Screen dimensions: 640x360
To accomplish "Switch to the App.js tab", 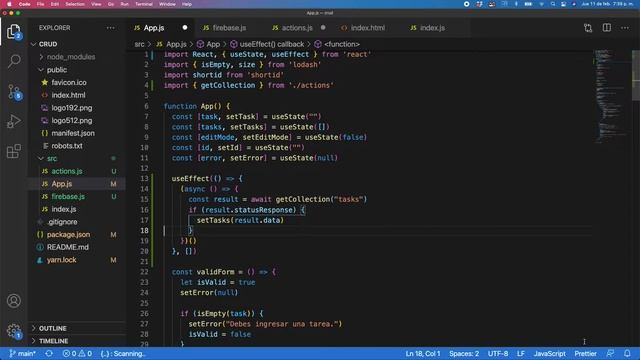I will tap(154, 28).
